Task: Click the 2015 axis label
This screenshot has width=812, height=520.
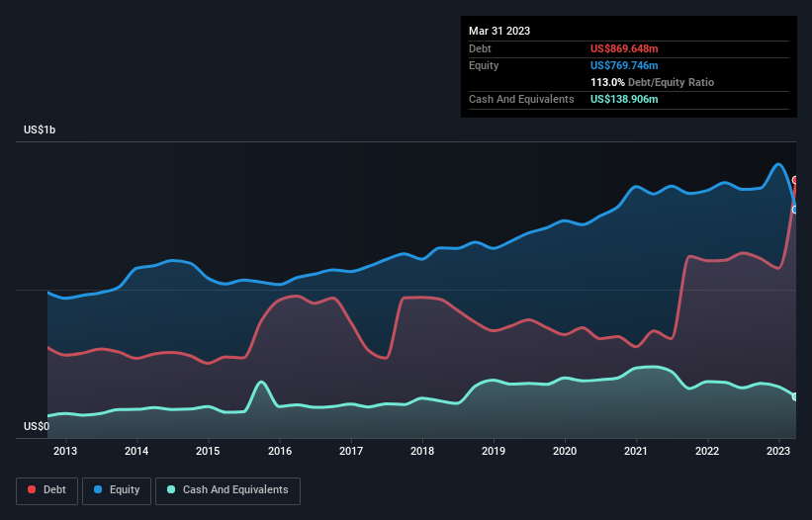Action: pos(208,451)
